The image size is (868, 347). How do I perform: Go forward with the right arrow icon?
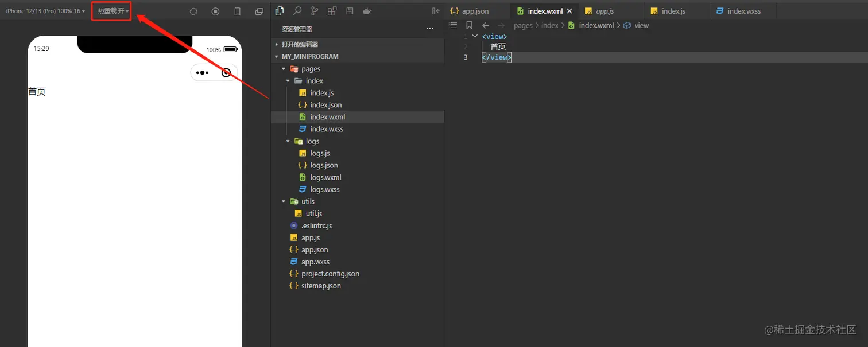(x=502, y=25)
